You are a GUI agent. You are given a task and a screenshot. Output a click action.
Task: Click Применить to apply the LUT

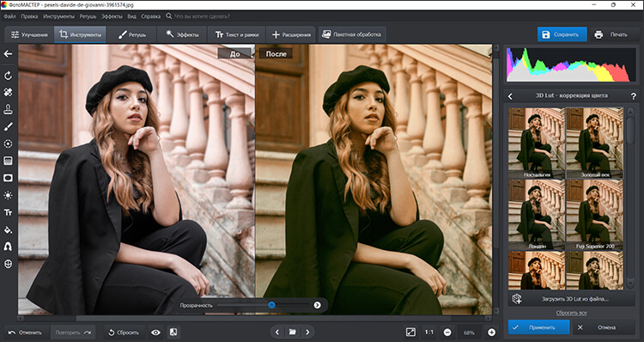tap(539, 327)
